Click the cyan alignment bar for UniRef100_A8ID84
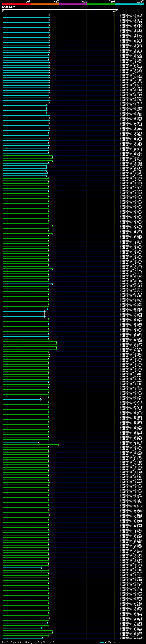This screenshot has height=644, width=146. [26, 15]
